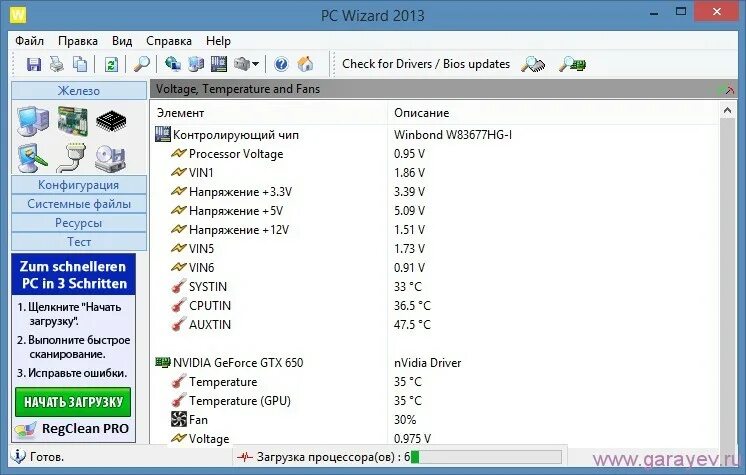Open the Файл menu
Screen dimensions: 746x475
coord(29,41)
